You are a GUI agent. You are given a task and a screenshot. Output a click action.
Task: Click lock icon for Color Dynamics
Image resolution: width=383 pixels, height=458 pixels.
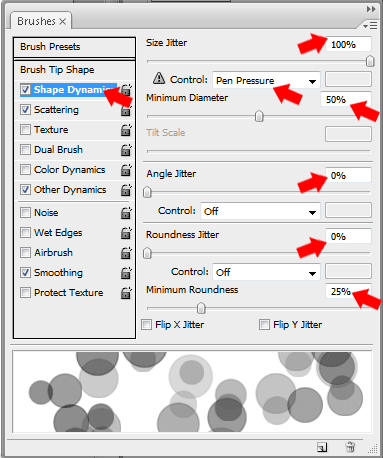coord(126,170)
